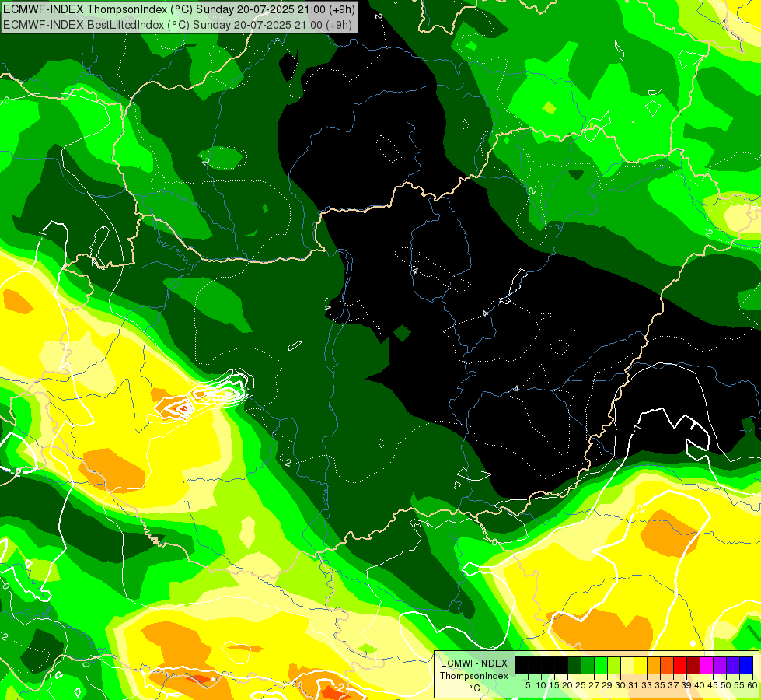Select the dark red 39–40 legend swatch
The height and width of the screenshot is (700, 761).
tap(693, 665)
